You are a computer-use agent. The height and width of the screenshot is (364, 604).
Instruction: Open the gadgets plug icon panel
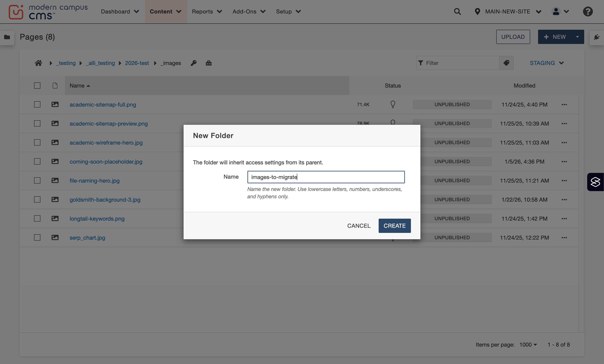[597, 37]
